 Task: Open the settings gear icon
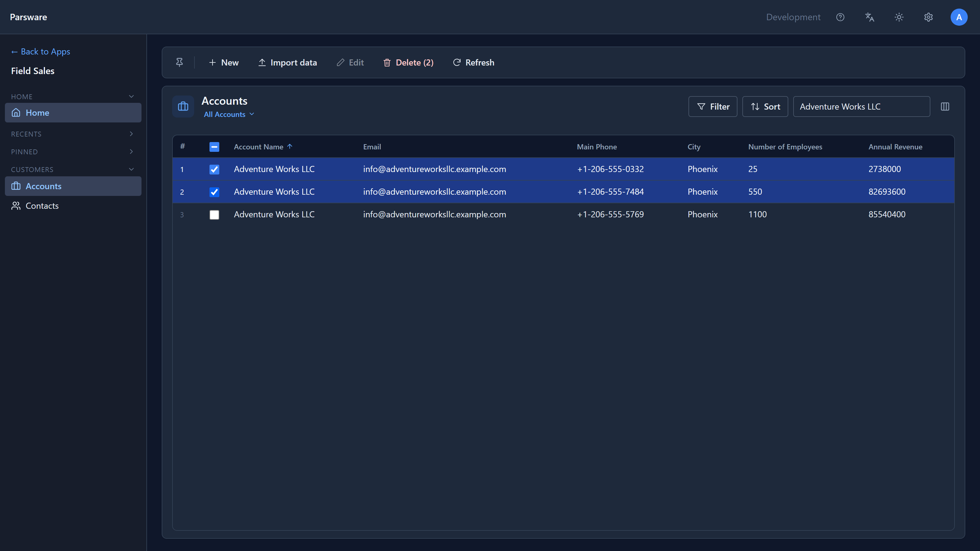(x=928, y=17)
